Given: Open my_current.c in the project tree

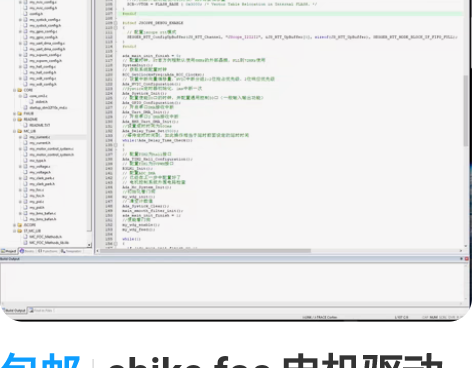Looking at the screenshot, I should (x=40, y=137).
